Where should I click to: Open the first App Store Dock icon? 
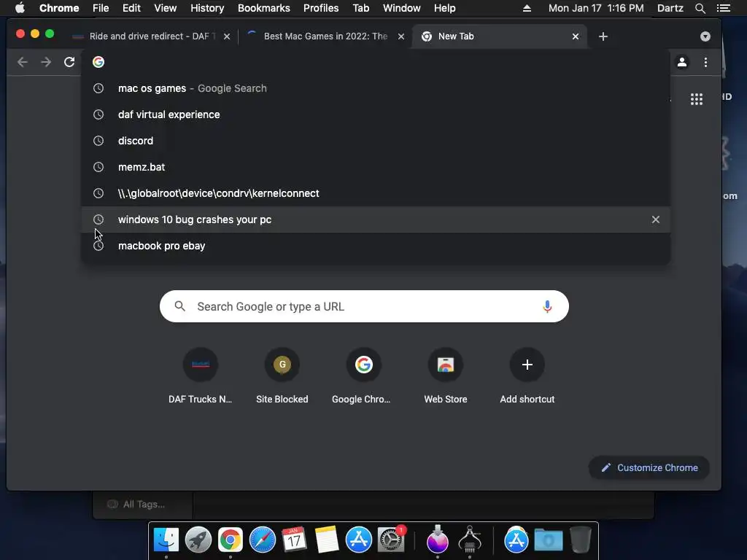click(359, 540)
